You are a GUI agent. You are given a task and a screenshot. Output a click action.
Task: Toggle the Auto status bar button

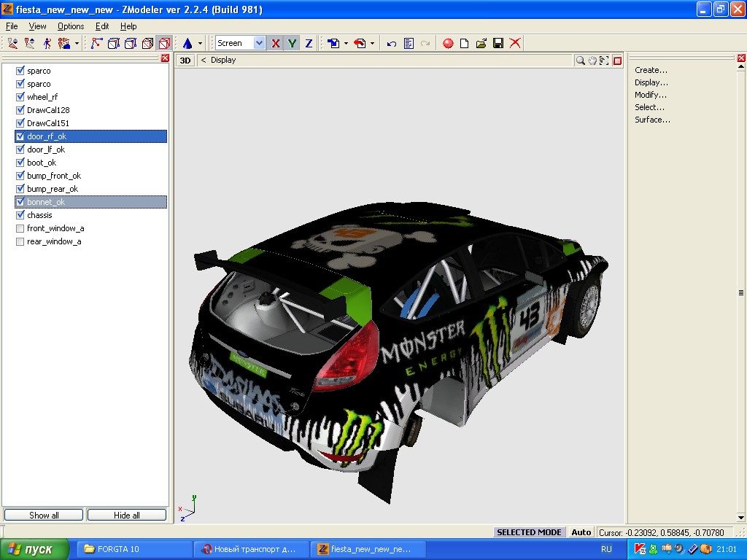coord(581,532)
